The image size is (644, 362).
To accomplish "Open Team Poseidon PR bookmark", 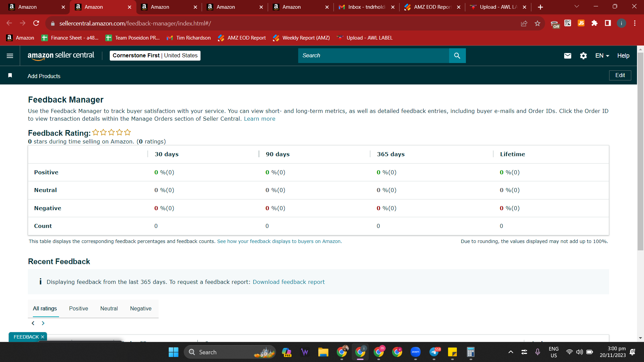I will point(133,38).
